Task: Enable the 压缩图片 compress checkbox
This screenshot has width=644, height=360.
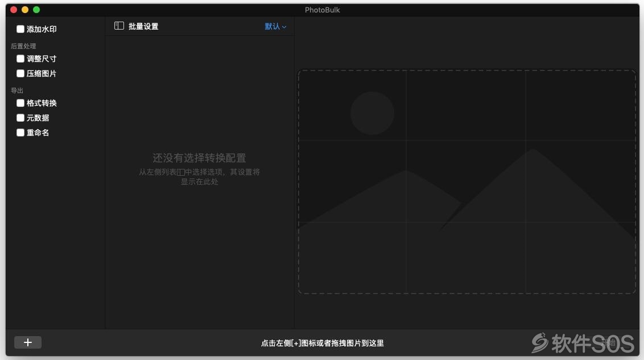Action: (20, 73)
